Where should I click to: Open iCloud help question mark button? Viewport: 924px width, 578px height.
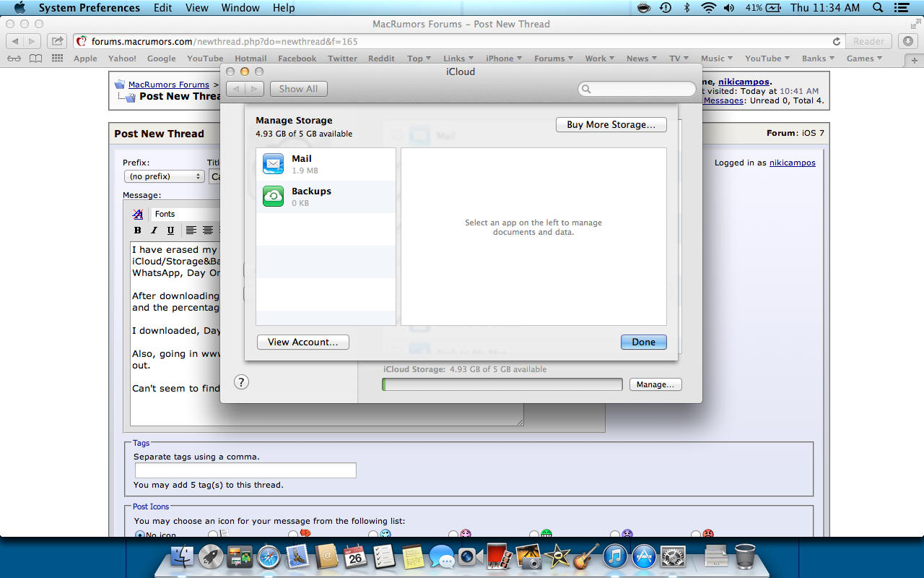pos(242,382)
